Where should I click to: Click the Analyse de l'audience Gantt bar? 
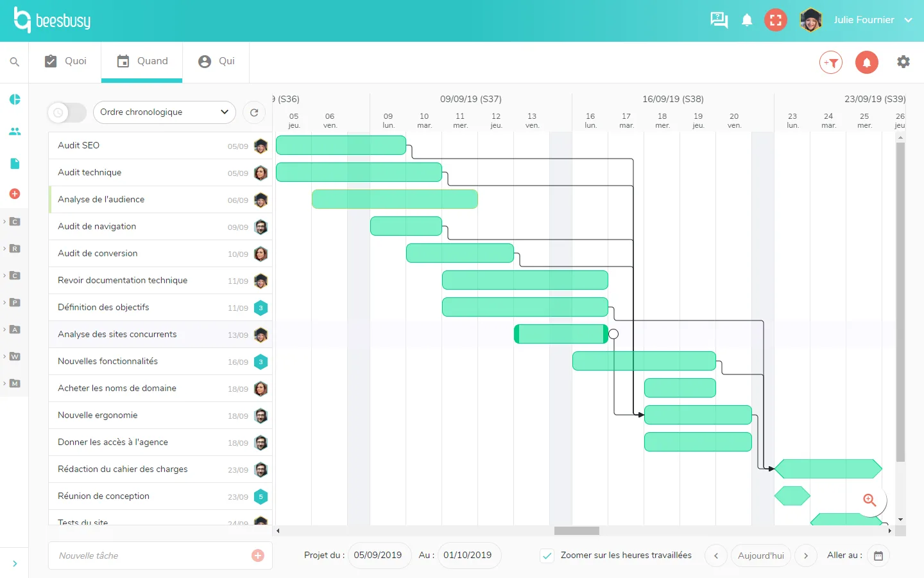395,199
